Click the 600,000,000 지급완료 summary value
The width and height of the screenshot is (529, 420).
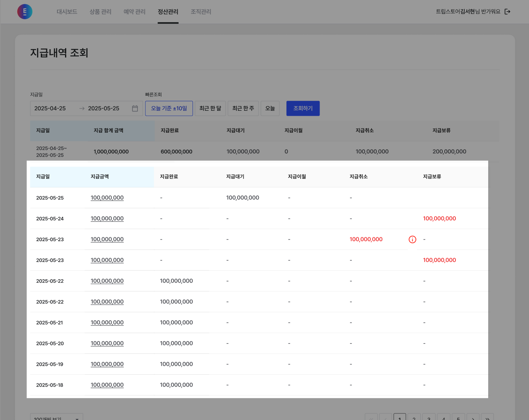click(176, 152)
